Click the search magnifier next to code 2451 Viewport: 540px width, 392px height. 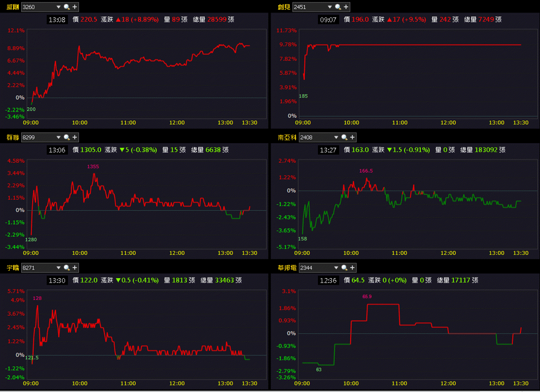click(x=338, y=7)
